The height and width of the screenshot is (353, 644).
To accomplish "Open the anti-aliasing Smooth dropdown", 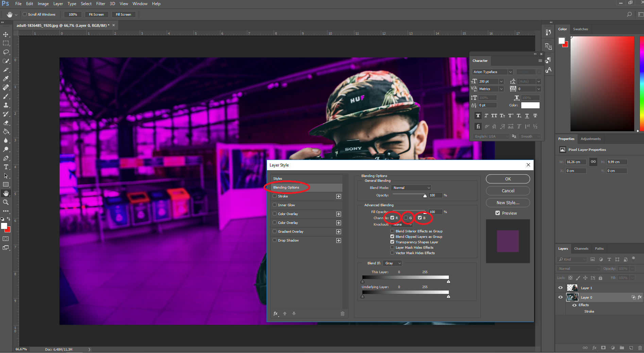I will (530, 137).
